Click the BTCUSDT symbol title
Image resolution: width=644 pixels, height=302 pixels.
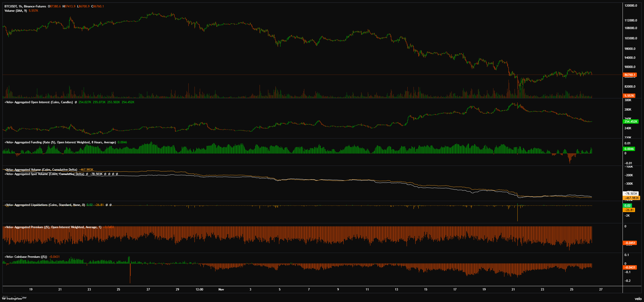tap(11, 6)
